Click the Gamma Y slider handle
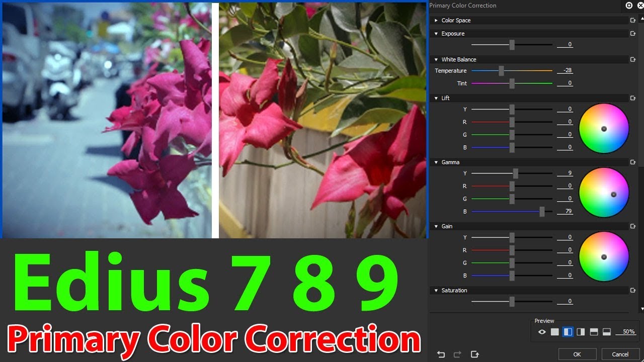This screenshot has height=362, width=644. [x=516, y=173]
